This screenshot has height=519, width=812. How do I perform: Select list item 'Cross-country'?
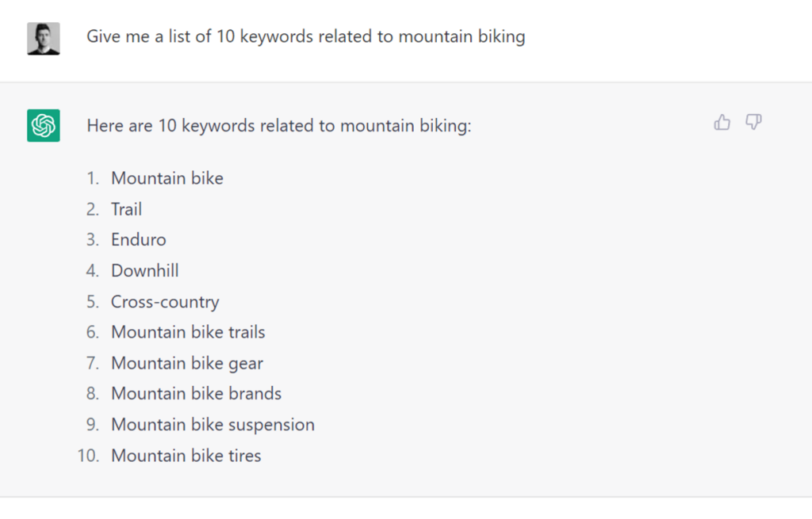165,302
